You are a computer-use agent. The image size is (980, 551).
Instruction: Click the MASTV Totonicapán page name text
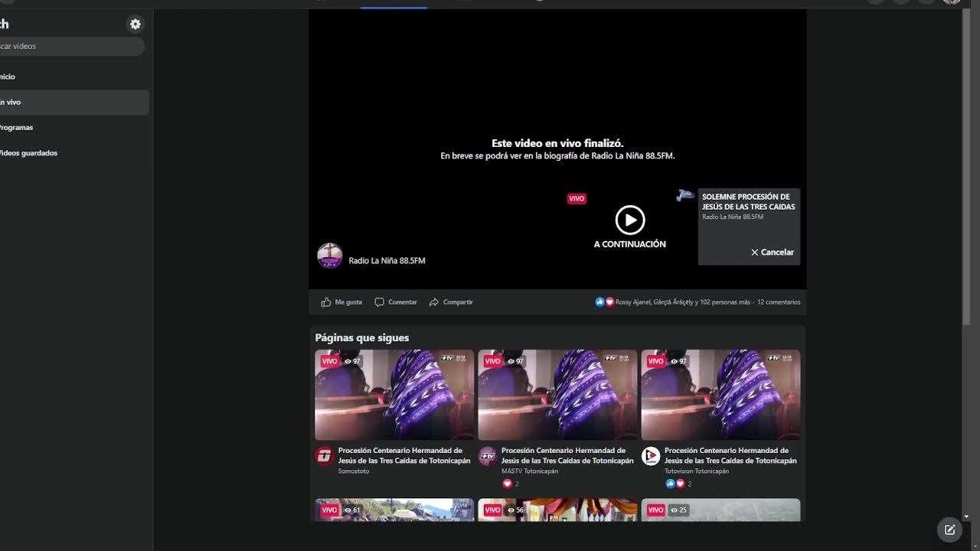[x=530, y=471]
